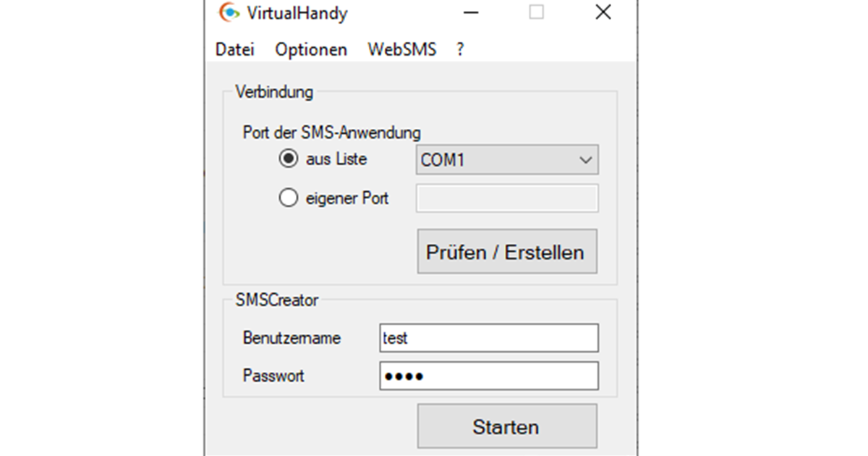Select the "eigener Port" radio button
This screenshot has height=456, width=868.
[x=288, y=198]
